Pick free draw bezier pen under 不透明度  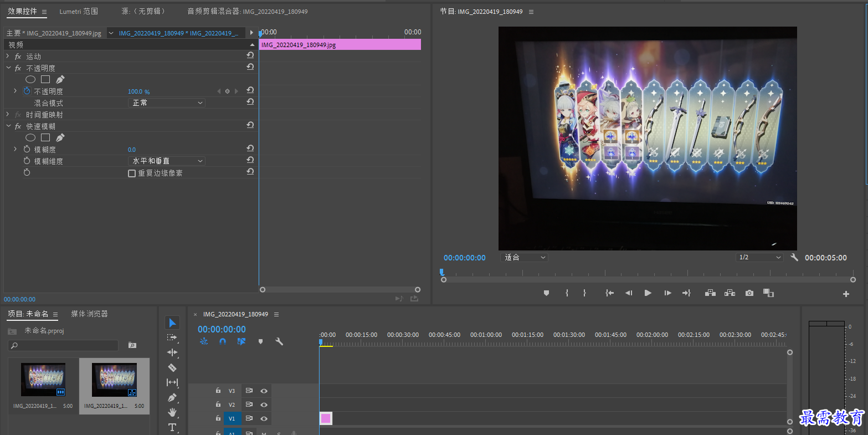point(60,79)
